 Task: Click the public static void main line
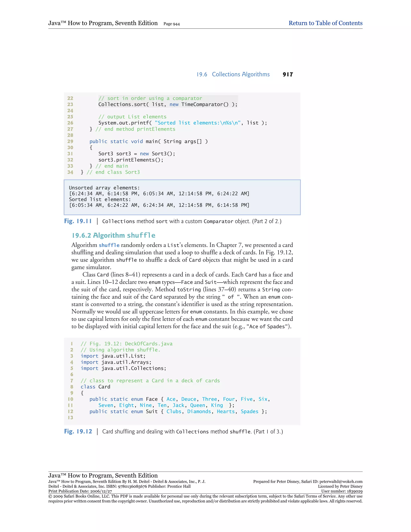pyautogui.click(x=148, y=142)
